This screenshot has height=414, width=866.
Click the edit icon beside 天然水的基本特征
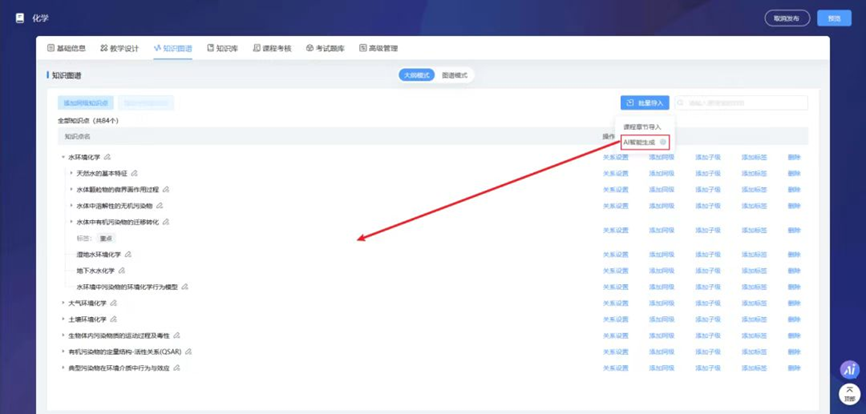[x=134, y=173]
